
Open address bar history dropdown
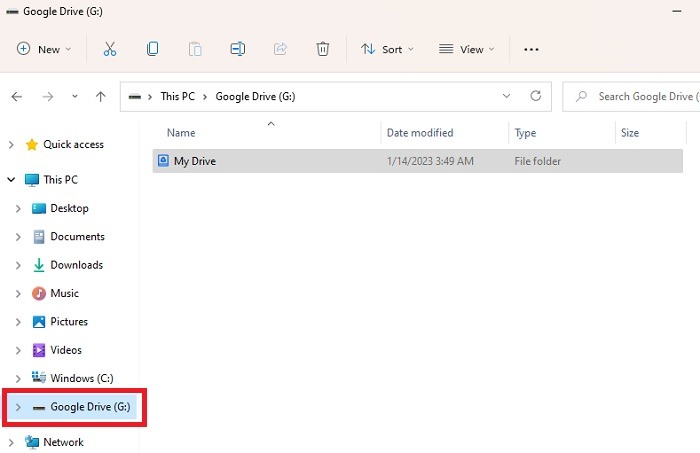[x=506, y=96]
